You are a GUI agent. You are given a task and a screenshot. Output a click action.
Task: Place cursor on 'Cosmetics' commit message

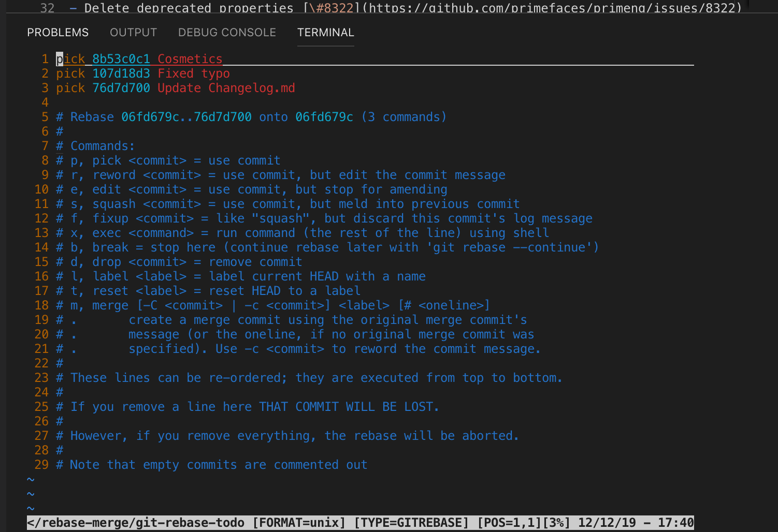coord(190,59)
